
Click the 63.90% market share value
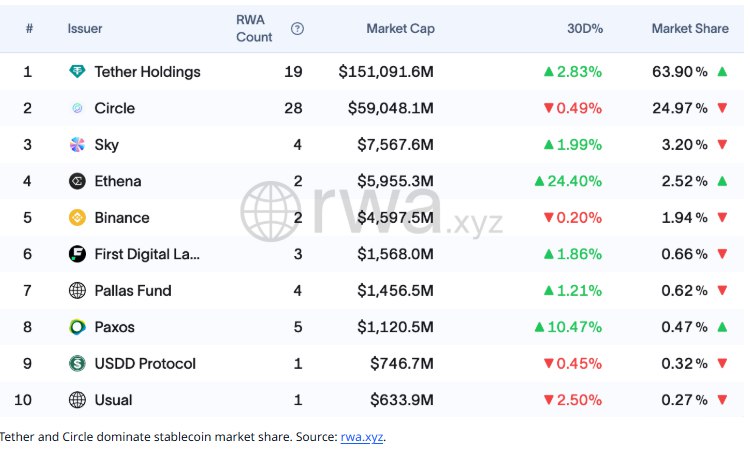coord(680,72)
